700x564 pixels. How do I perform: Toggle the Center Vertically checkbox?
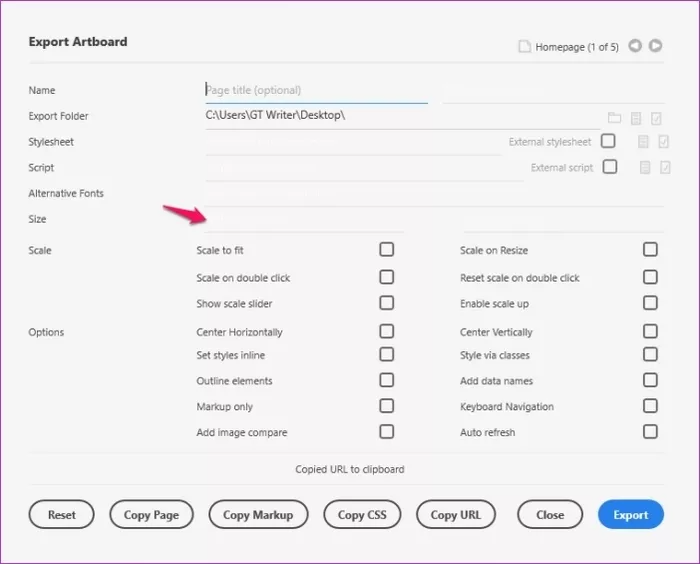coord(650,331)
